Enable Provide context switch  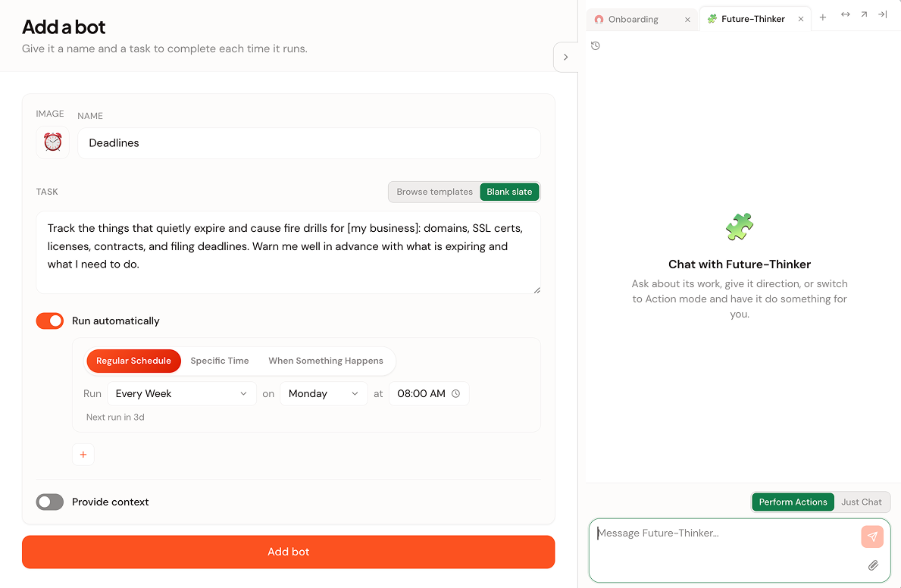[50, 502]
